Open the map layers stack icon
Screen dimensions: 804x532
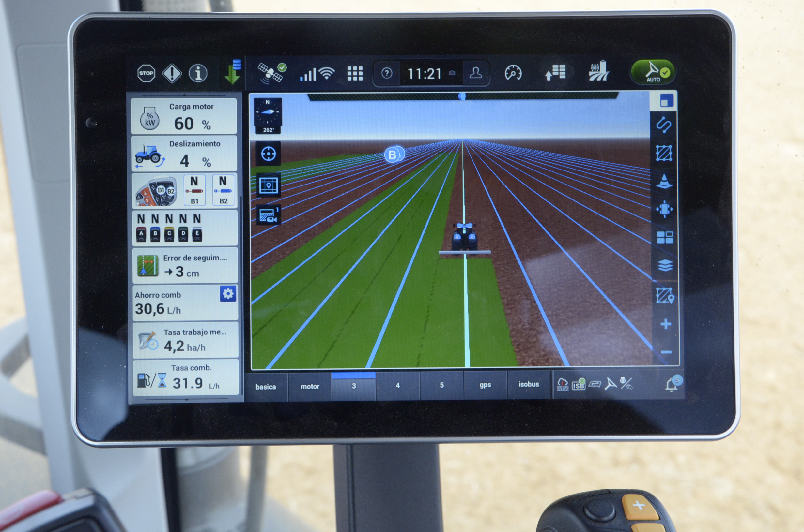pos(665,265)
